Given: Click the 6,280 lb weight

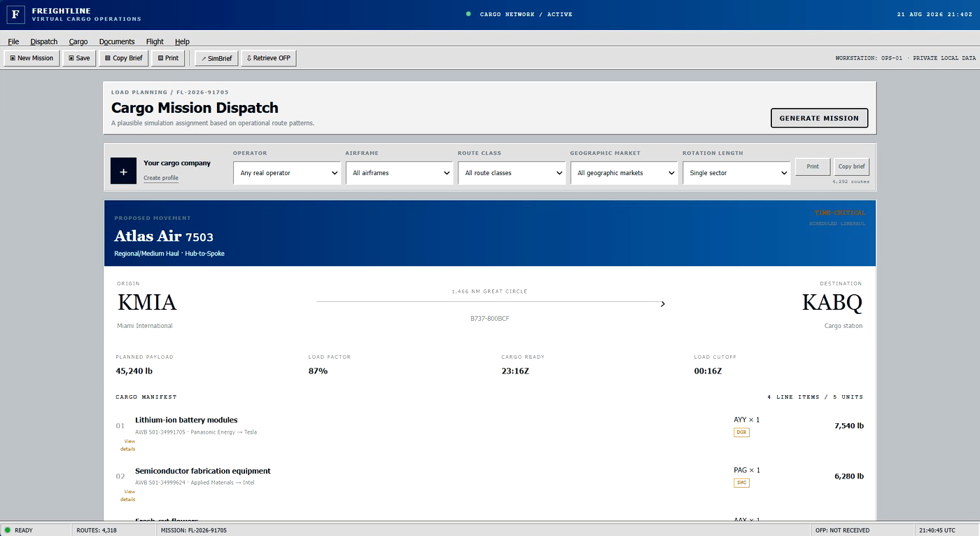Looking at the screenshot, I should point(849,476).
